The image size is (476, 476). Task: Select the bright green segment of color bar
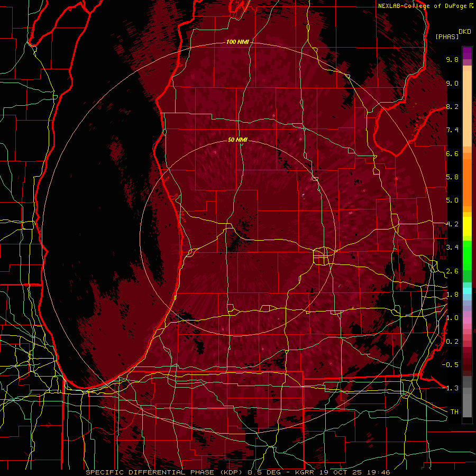coord(467,255)
